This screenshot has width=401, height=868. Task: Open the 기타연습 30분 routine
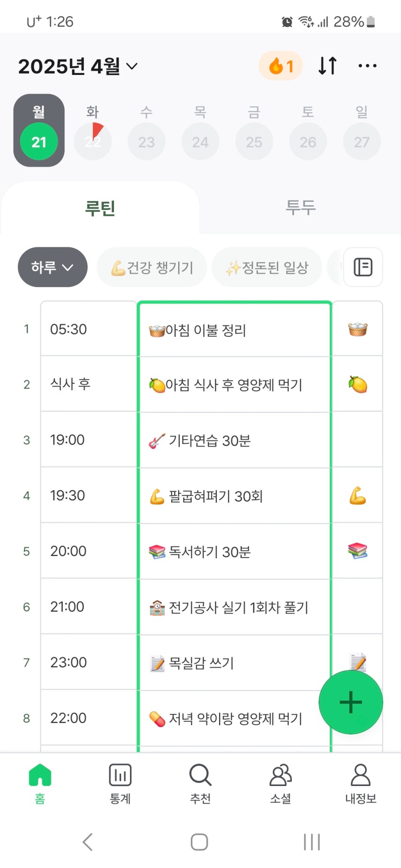(235, 440)
